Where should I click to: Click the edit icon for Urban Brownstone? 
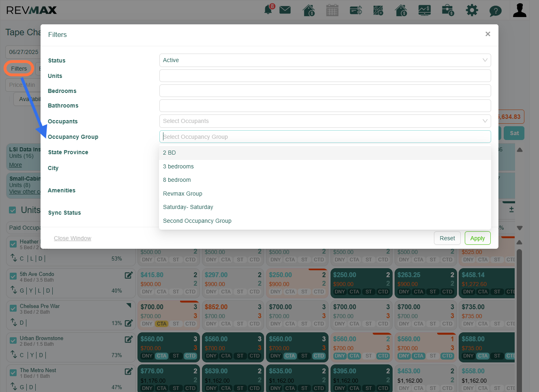coord(129,339)
